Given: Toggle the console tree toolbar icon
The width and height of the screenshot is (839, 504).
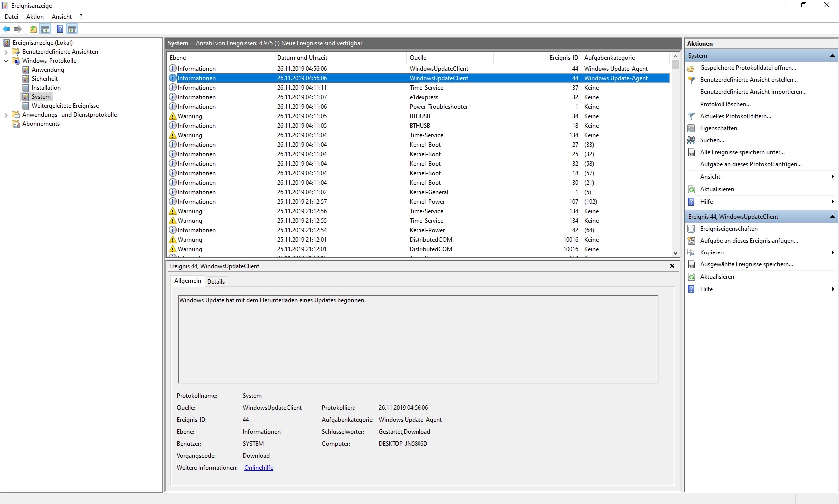Looking at the screenshot, I should (x=45, y=29).
